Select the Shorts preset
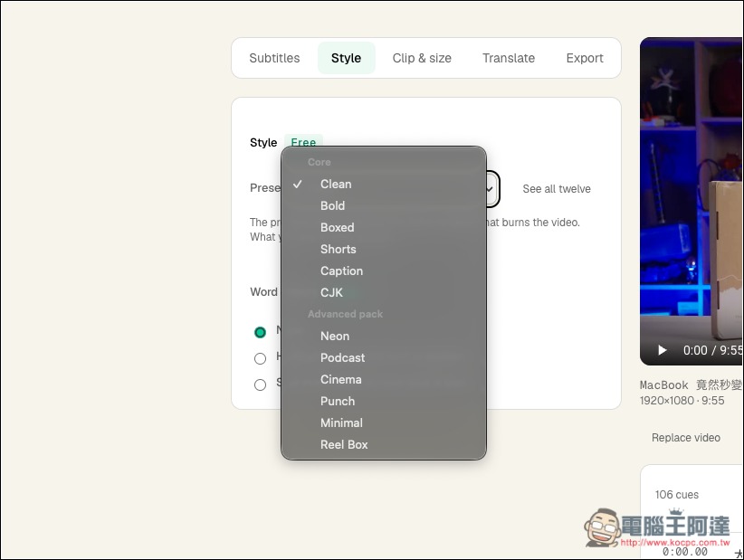 [384, 250]
